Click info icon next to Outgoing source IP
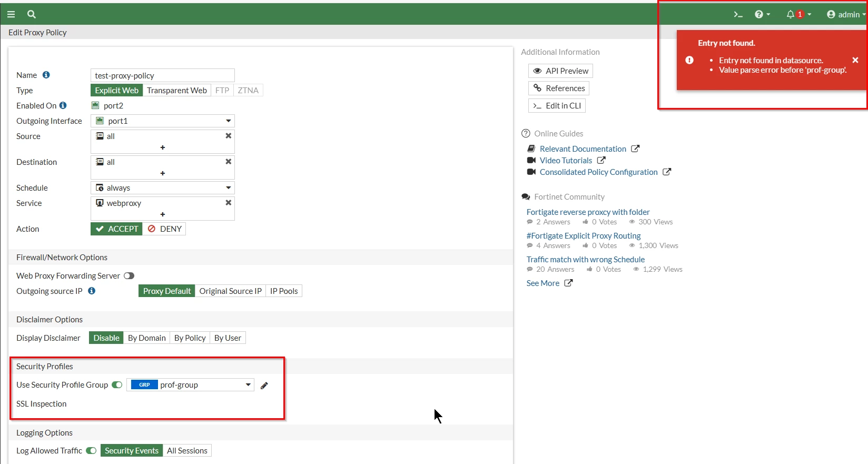 [92, 291]
